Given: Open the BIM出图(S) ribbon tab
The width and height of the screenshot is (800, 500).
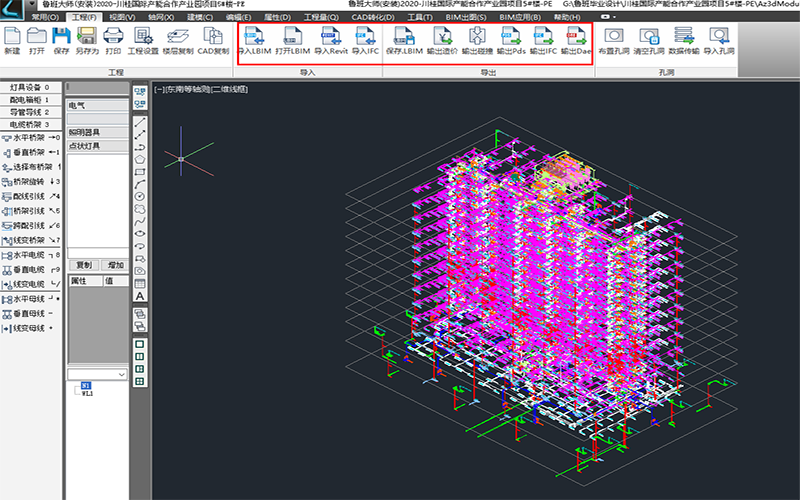Looking at the screenshot, I should (466, 17).
